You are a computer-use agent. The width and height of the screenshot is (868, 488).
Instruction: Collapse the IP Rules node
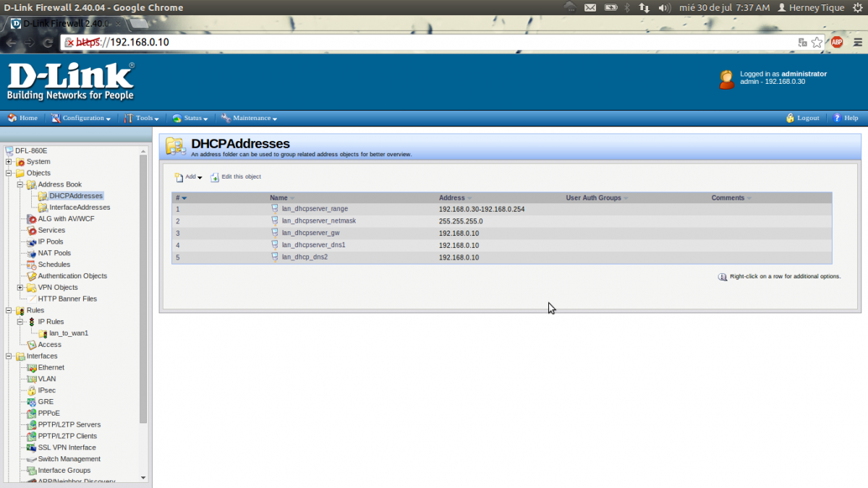(x=20, y=322)
